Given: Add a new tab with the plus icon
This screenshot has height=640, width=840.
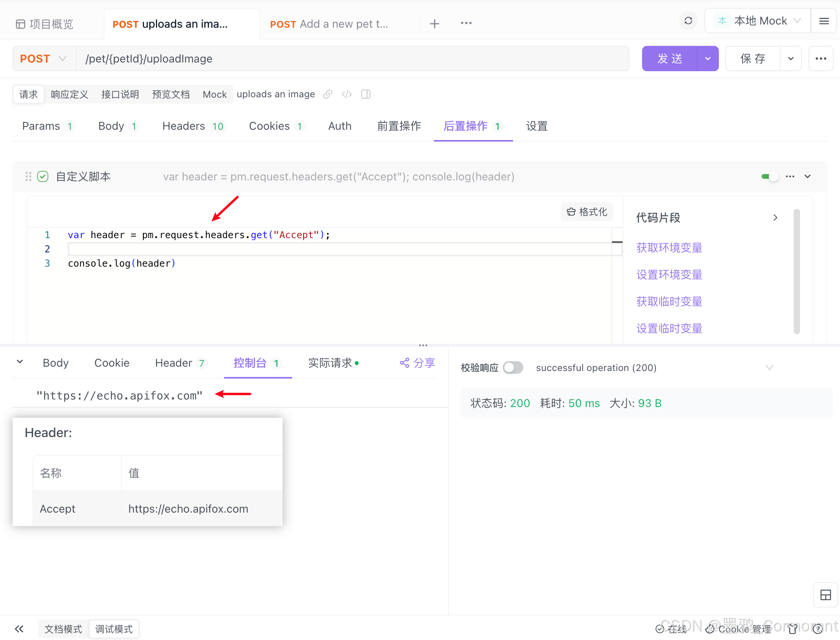Looking at the screenshot, I should pyautogui.click(x=434, y=24).
